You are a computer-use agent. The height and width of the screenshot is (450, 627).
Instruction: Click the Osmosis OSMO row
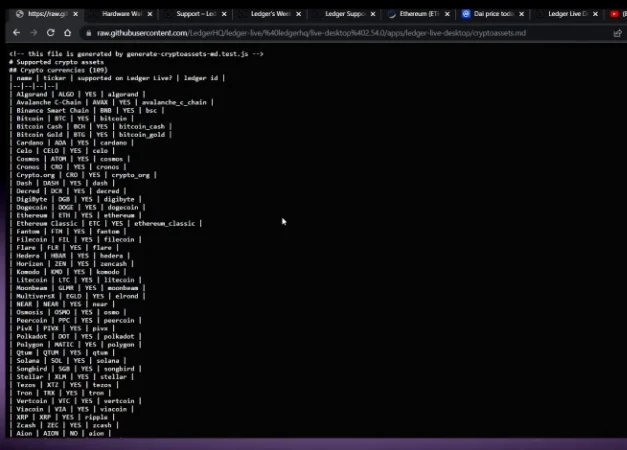click(68, 312)
